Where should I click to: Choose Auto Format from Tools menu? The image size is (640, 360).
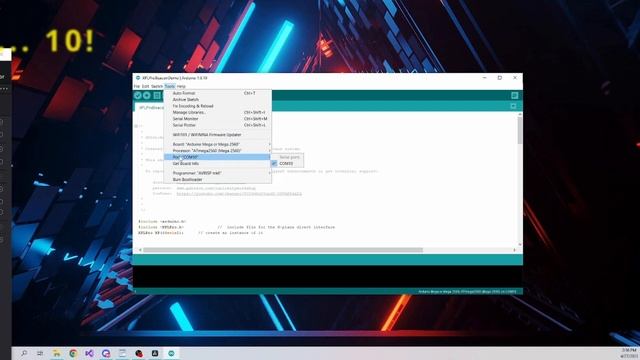tap(217, 93)
